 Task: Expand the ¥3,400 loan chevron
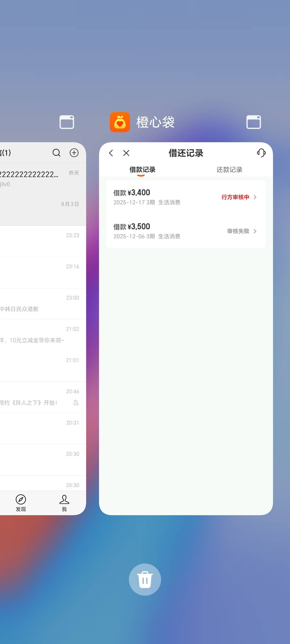[255, 197]
